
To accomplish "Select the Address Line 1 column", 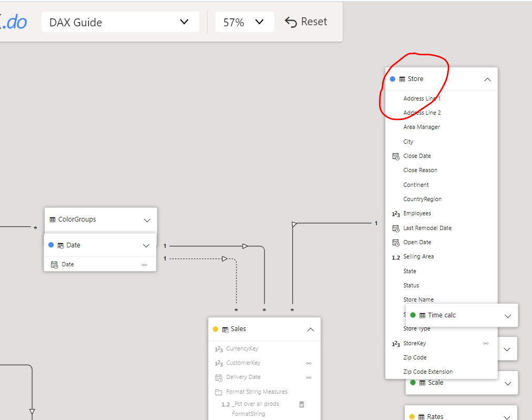I will click(x=422, y=98).
